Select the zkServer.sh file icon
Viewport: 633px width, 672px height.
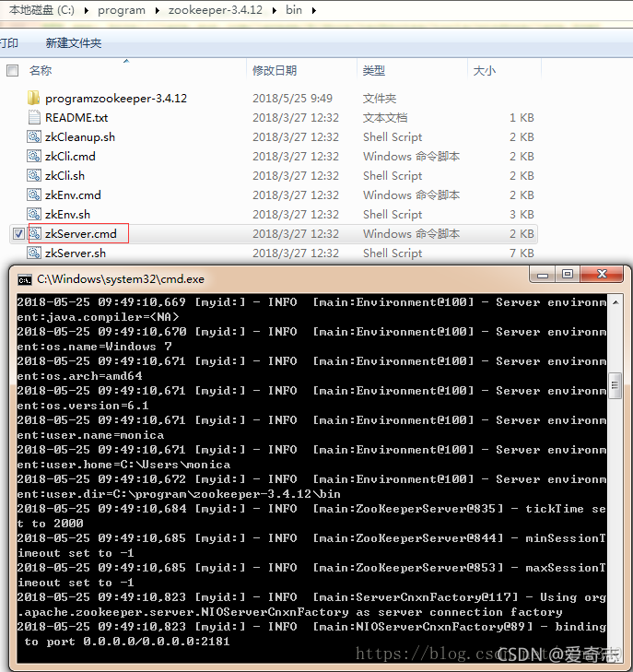[x=34, y=253]
